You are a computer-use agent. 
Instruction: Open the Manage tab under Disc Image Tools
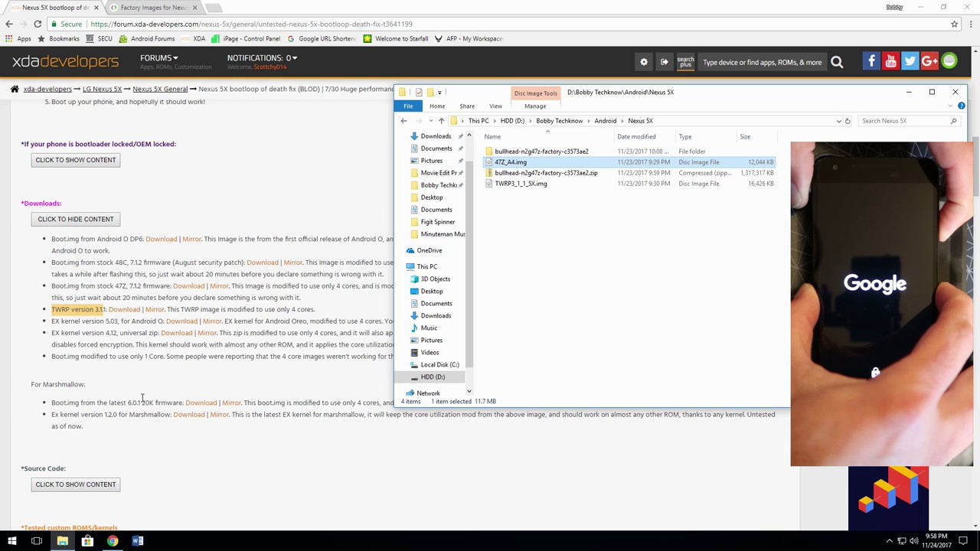[x=535, y=106]
